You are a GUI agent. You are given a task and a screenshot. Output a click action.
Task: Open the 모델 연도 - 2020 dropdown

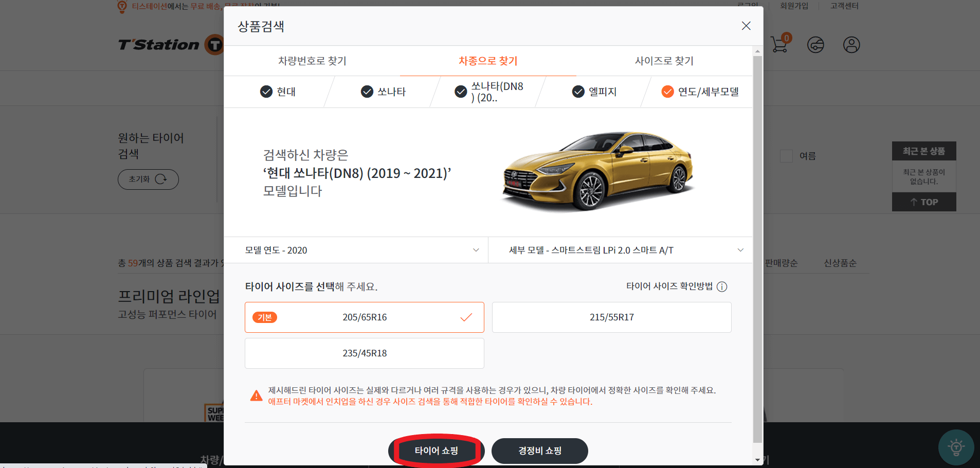coord(356,250)
